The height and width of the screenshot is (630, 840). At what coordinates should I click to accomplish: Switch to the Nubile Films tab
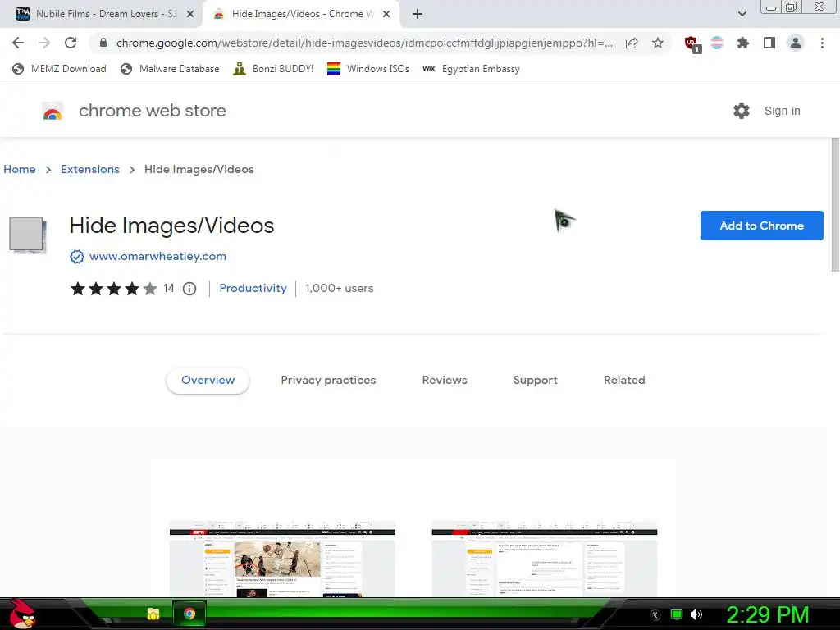[x=101, y=14]
